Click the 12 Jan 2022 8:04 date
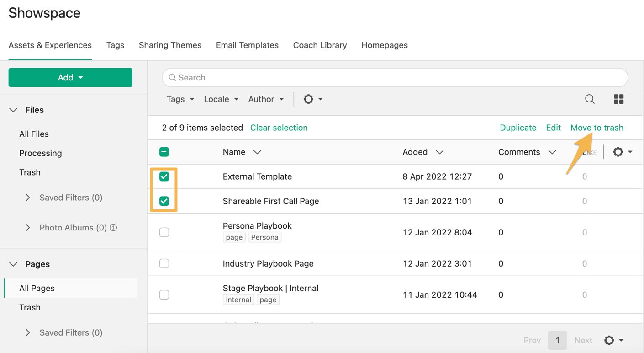This screenshot has height=353, width=644. click(x=437, y=232)
